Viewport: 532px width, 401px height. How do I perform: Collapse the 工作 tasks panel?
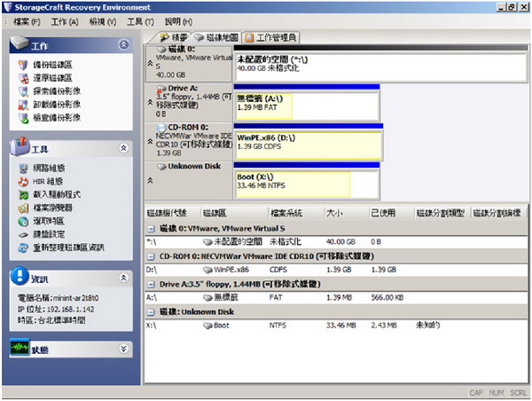pos(124,44)
